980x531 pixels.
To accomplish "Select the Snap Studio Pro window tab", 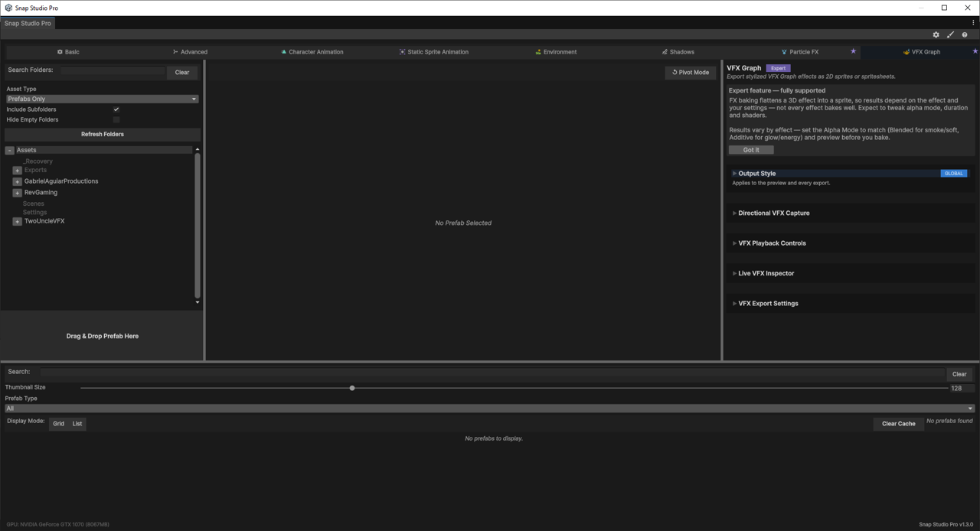I will click(28, 23).
